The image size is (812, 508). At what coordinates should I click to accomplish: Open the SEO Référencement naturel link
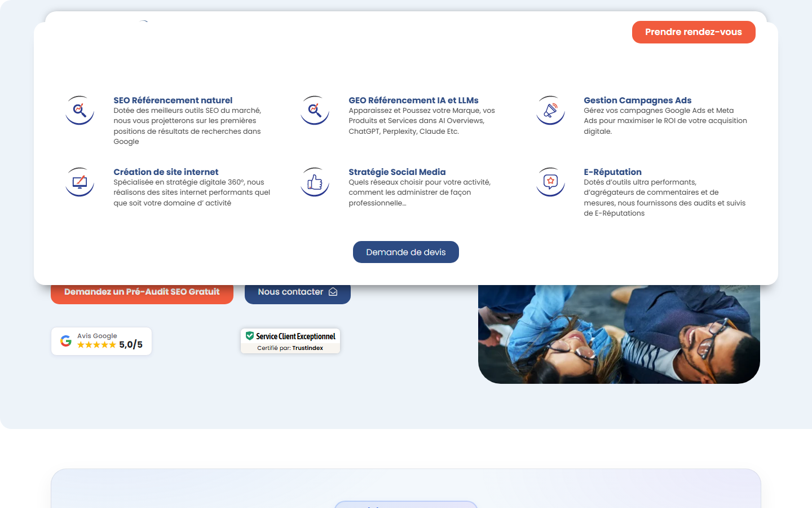point(173,100)
